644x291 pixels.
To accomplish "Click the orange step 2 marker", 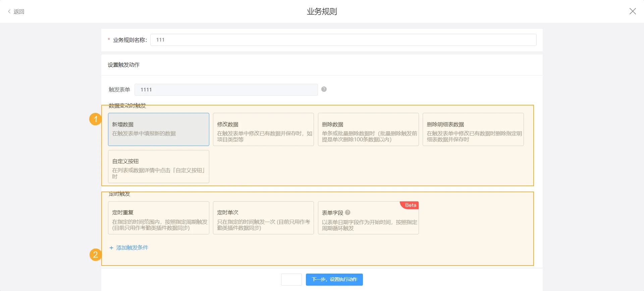I will tap(95, 255).
